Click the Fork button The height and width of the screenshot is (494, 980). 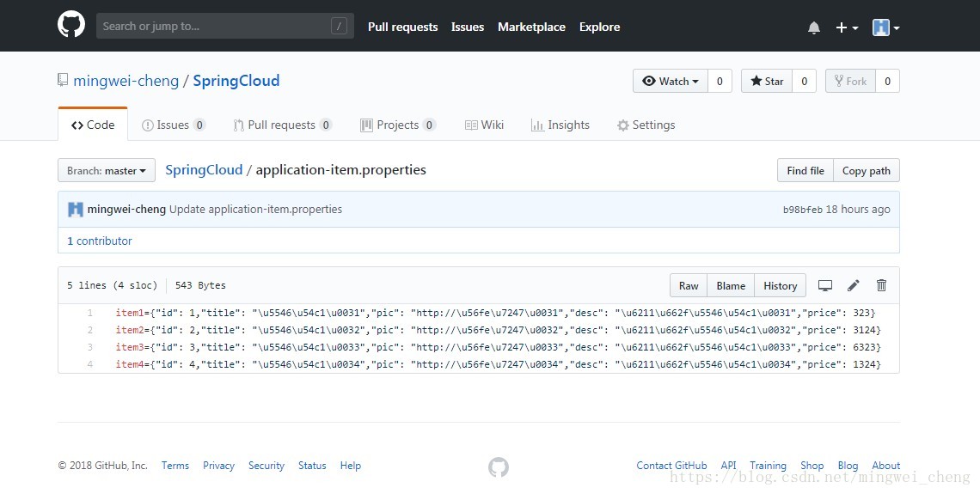pos(851,82)
